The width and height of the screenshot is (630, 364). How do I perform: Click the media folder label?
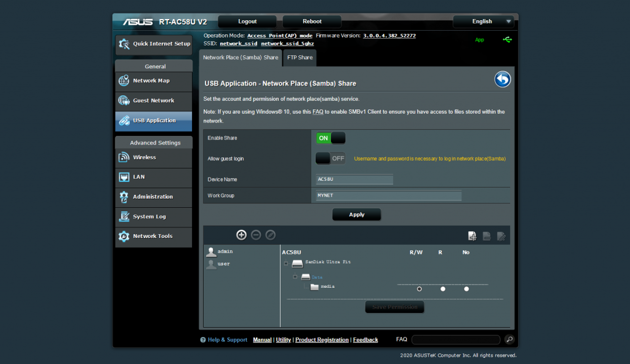click(x=327, y=287)
